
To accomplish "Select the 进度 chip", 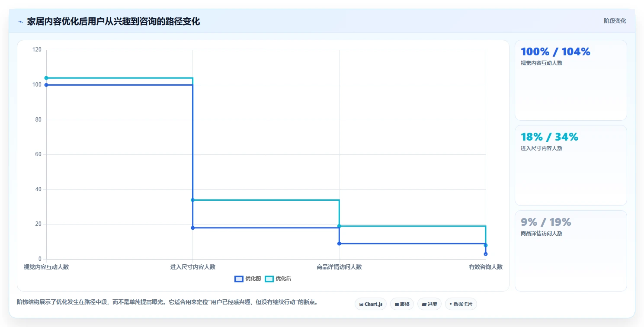I will [x=429, y=304].
